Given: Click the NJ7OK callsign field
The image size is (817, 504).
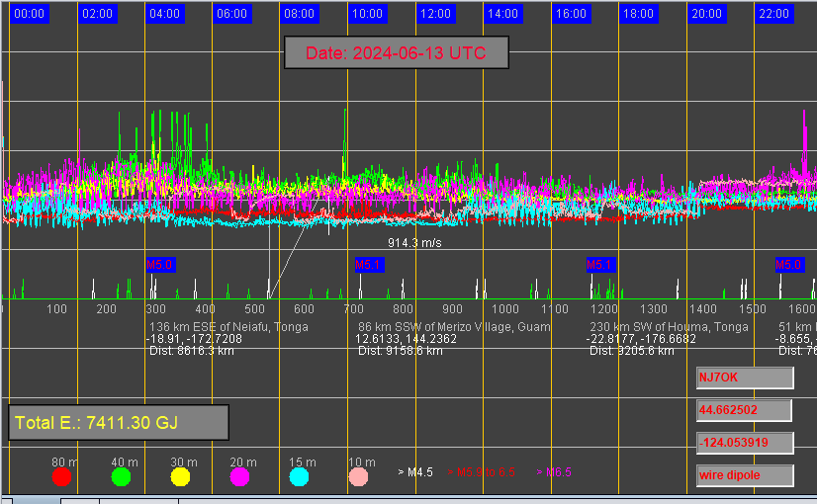Looking at the screenshot, I should (745, 378).
